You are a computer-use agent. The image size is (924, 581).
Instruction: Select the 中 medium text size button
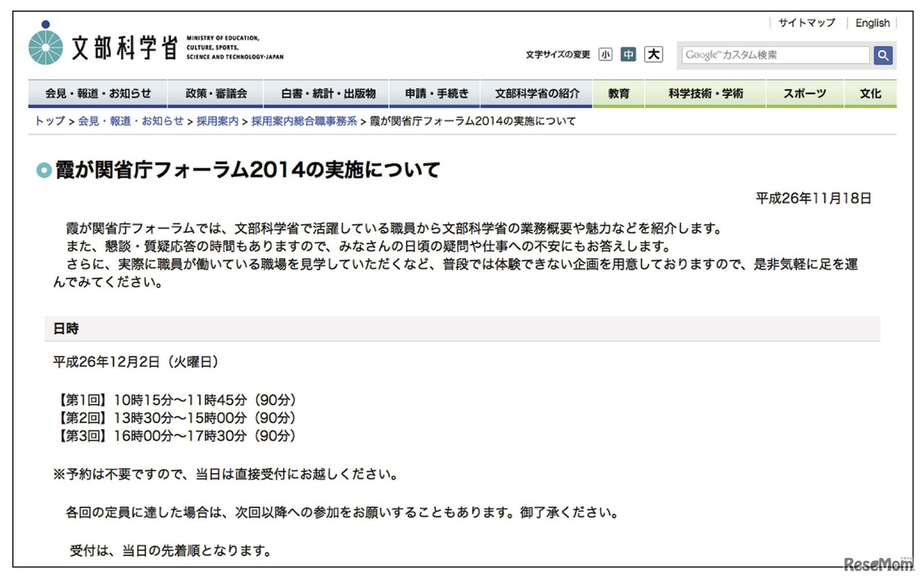(629, 55)
